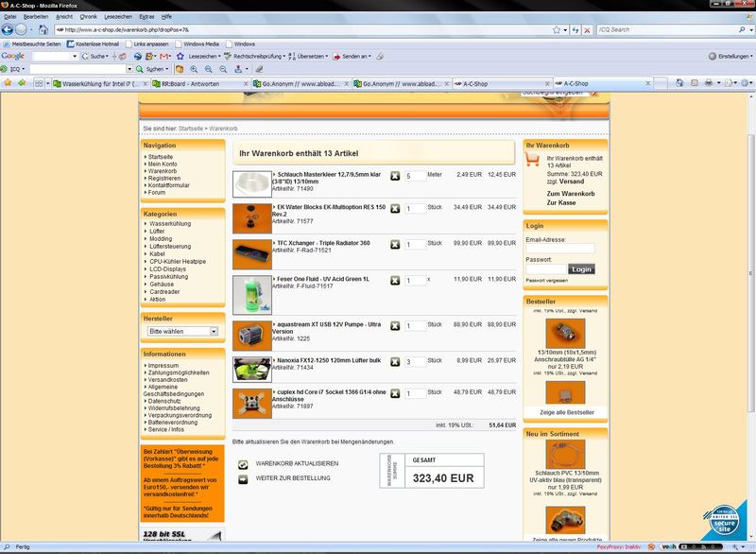Click the Weiter zur Bestellung arrow icon
This screenshot has height=554, width=756.
(243, 479)
